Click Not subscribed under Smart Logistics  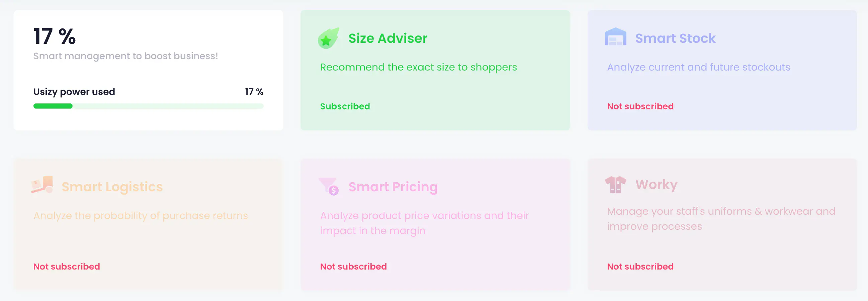pos(66,266)
